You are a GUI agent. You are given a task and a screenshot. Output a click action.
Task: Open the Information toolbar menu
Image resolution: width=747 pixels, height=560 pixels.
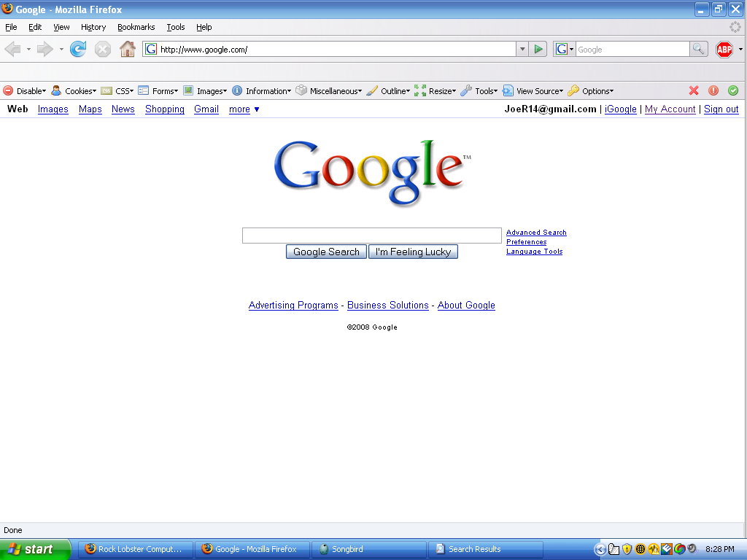[262, 91]
